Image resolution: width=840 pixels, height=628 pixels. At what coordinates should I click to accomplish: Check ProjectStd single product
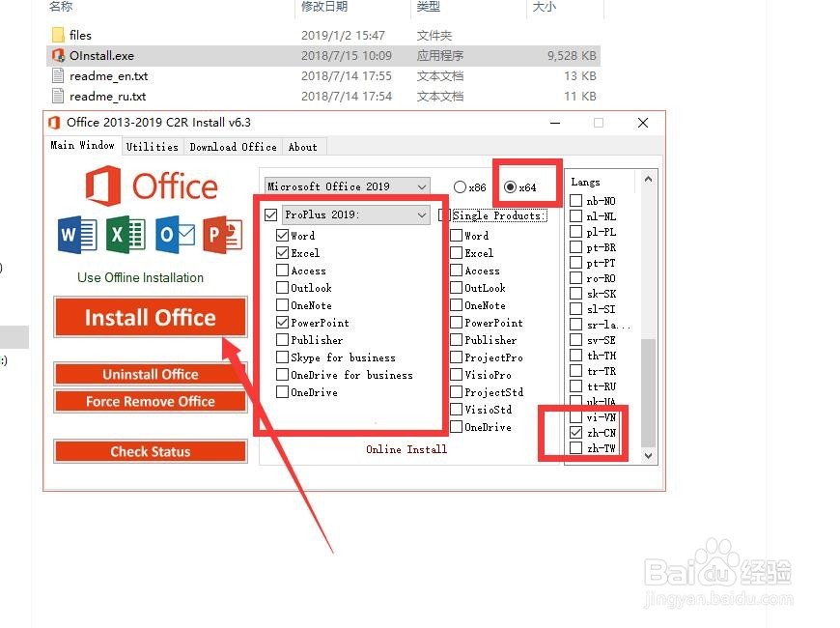click(456, 392)
